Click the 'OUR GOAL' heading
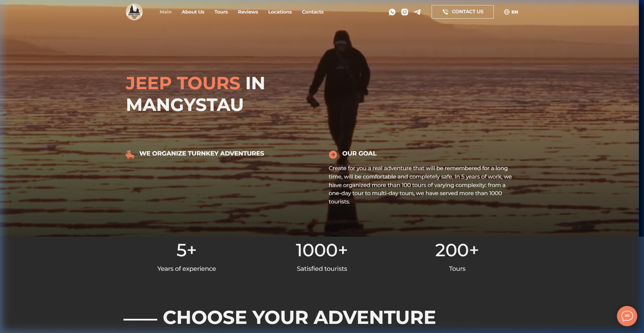The height and width of the screenshot is (333, 644). [359, 153]
